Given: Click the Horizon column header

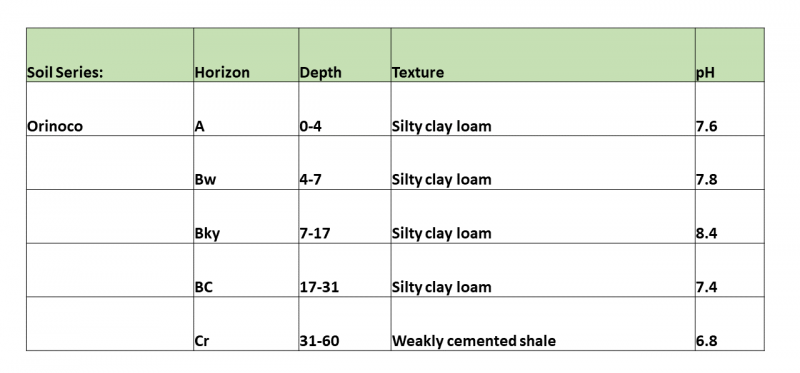Looking at the screenshot, I should 246,55.
